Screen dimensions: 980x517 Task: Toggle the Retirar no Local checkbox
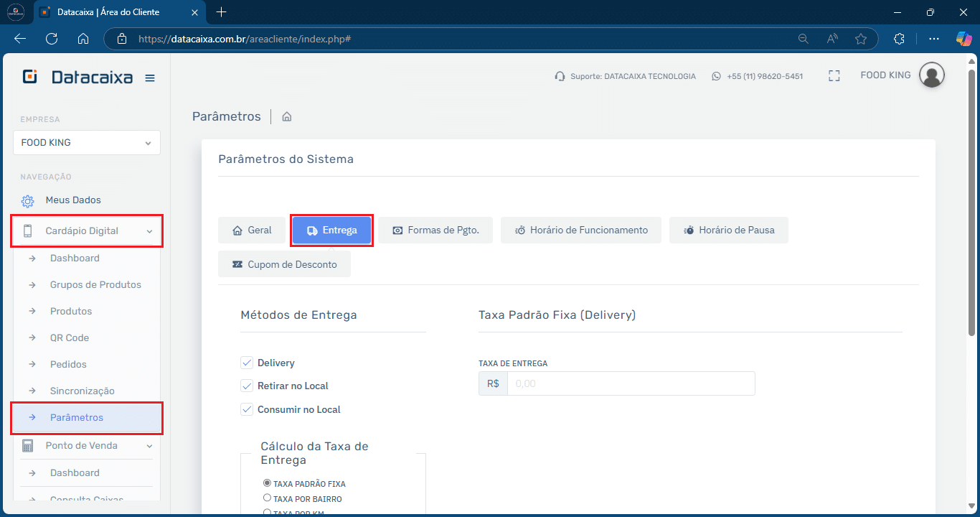[247, 386]
